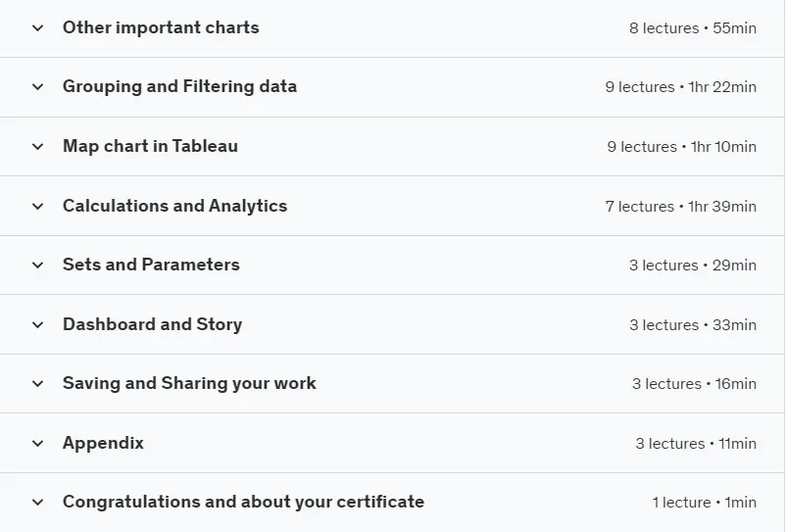Select the Grouping and Filtering data heading

coord(179,86)
